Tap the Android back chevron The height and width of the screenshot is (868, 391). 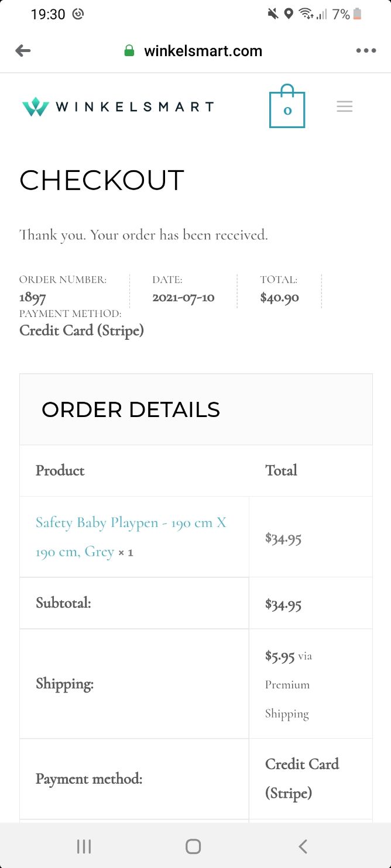pos(303,846)
